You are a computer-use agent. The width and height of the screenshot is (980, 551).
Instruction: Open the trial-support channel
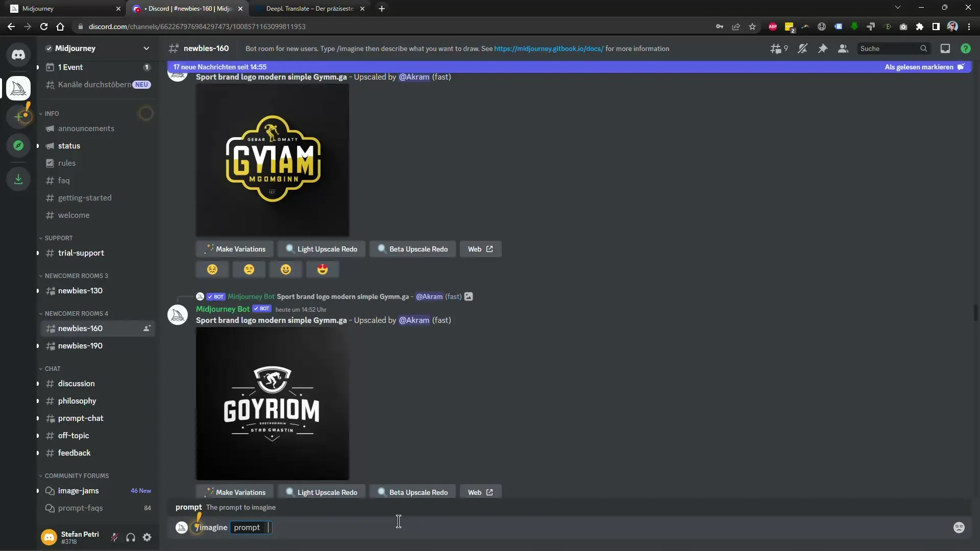point(81,253)
